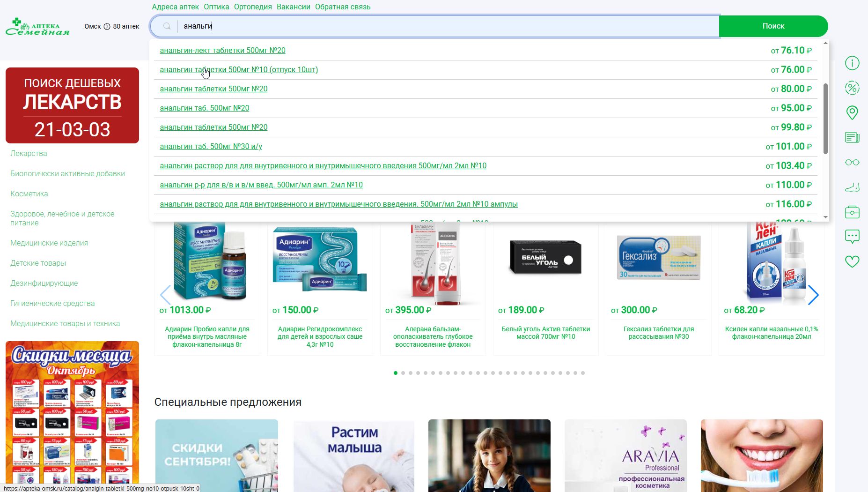Open Гигиенические средства category

[52, 303]
